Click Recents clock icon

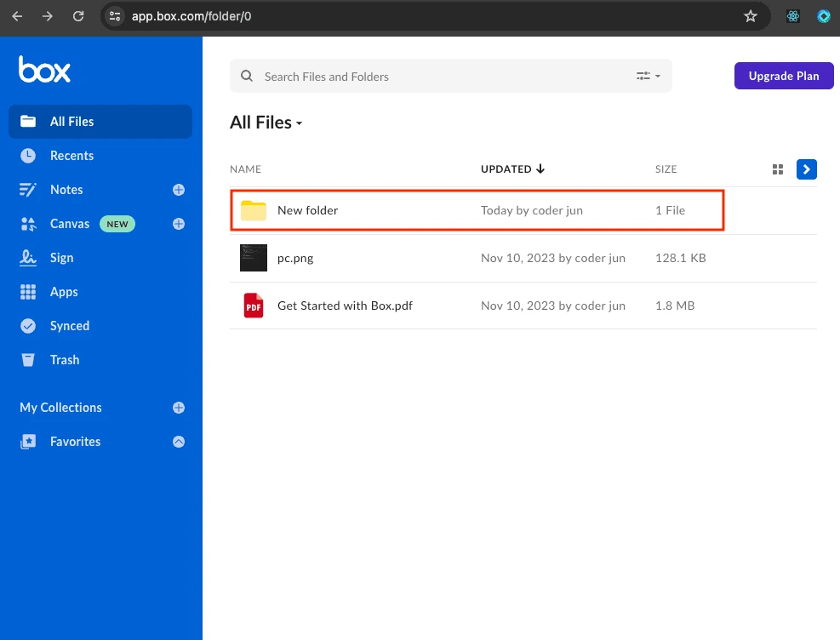pyautogui.click(x=28, y=156)
